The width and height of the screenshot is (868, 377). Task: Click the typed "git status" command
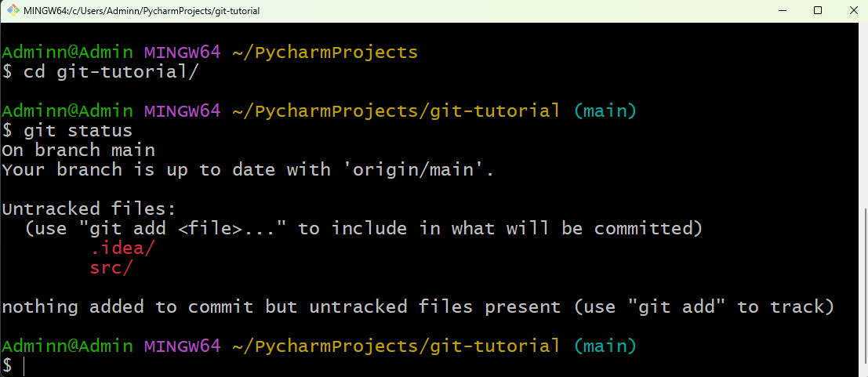[78, 130]
